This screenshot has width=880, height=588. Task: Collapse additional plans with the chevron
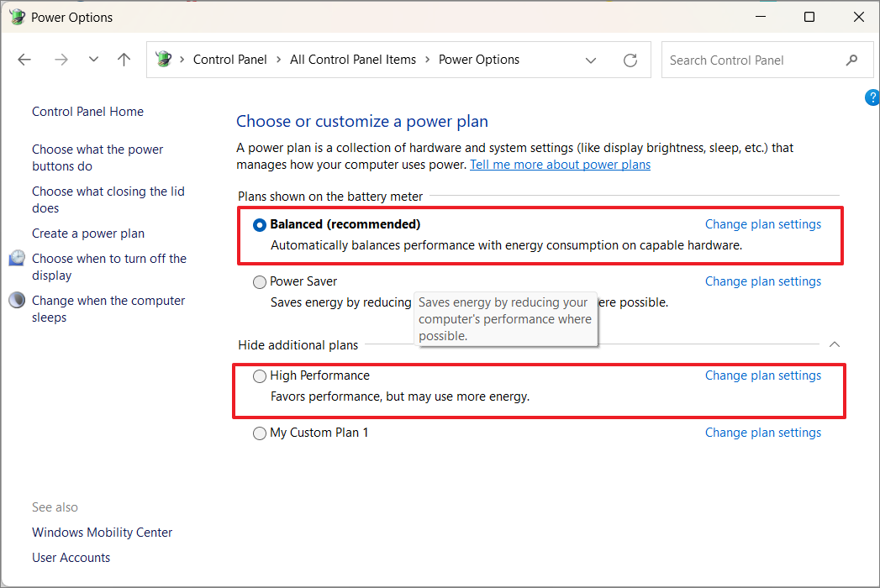coord(834,344)
